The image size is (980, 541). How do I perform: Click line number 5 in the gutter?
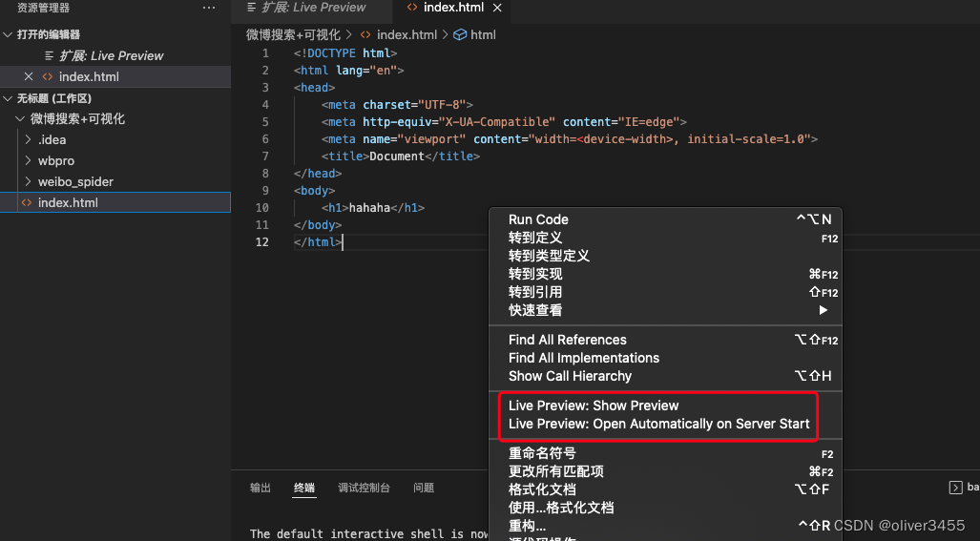click(265, 122)
